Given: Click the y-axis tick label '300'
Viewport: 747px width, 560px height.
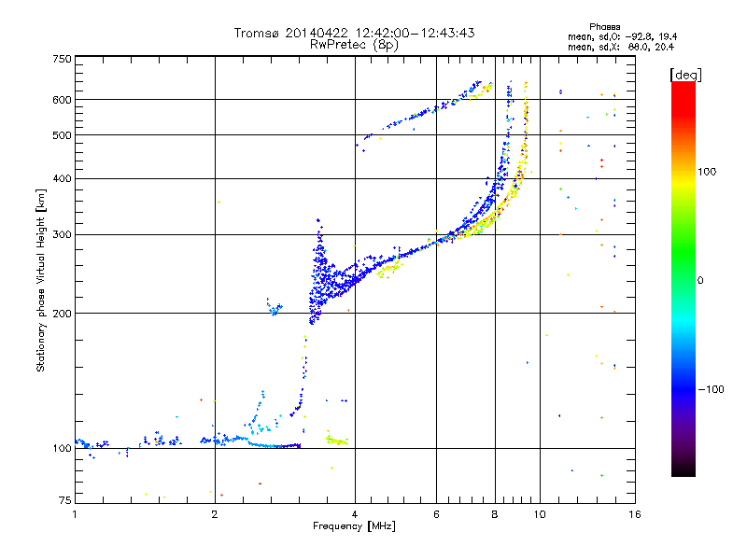Looking at the screenshot, I should (62, 235).
